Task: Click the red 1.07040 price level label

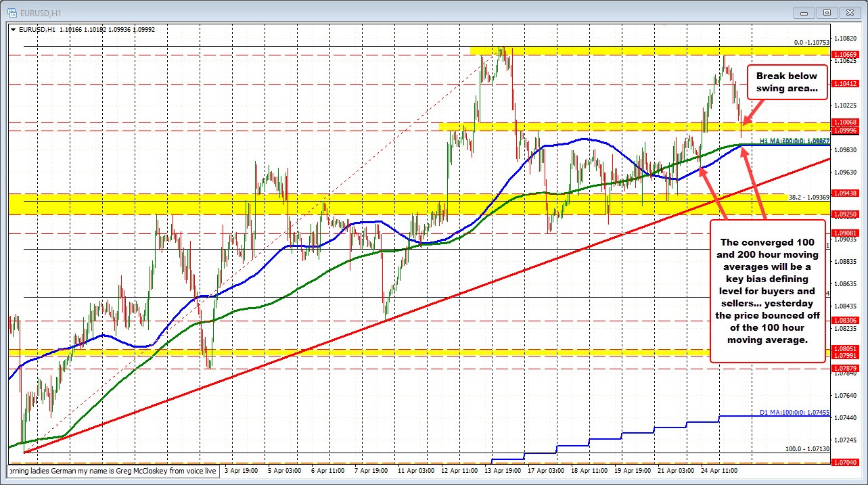Action: click(x=846, y=463)
